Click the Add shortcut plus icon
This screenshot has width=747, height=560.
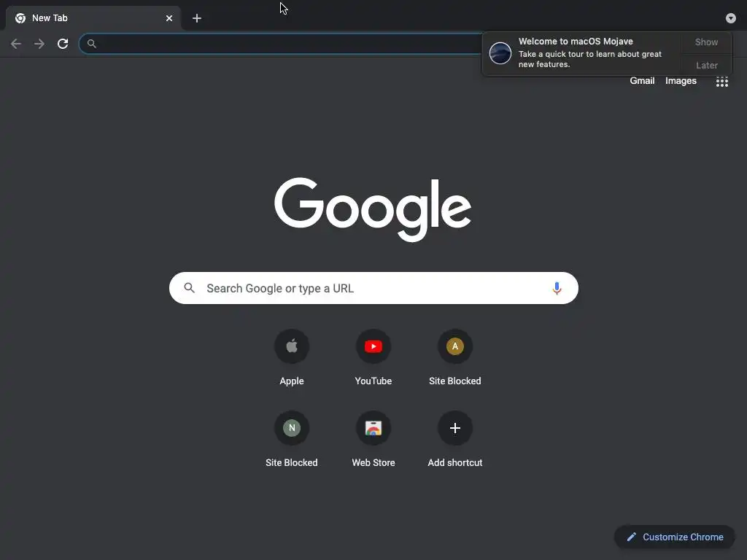(455, 428)
